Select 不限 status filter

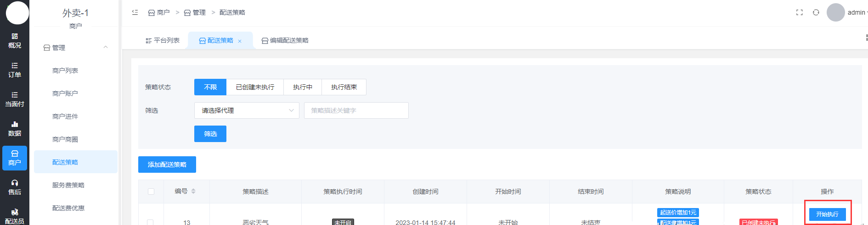click(210, 87)
